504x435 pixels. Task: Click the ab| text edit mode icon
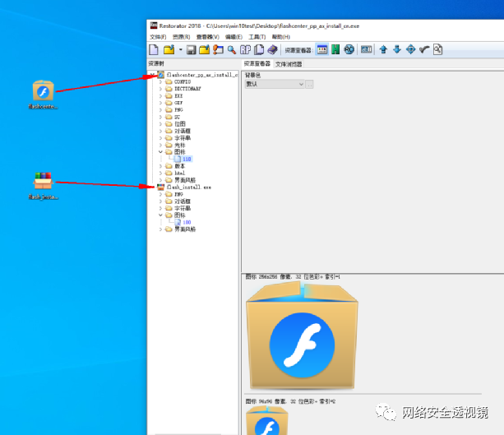tap(366, 50)
